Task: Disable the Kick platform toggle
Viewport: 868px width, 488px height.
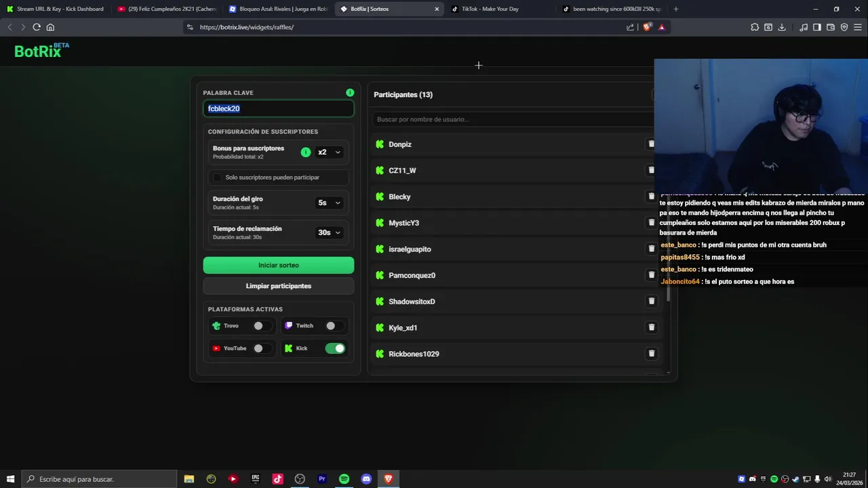Action: coord(335,348)
